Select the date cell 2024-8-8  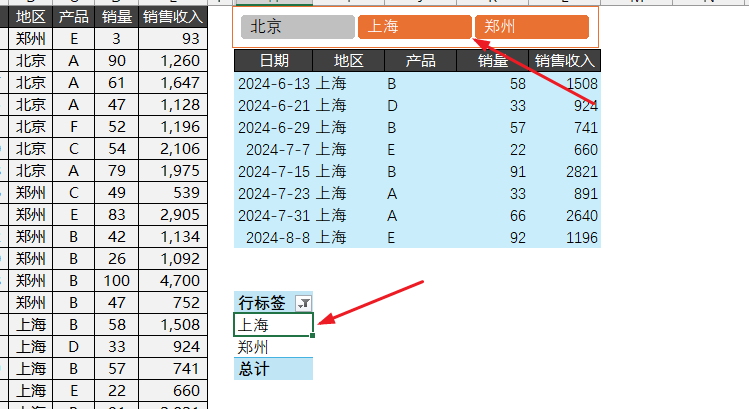pyautogui.click(x=274, y=237)
